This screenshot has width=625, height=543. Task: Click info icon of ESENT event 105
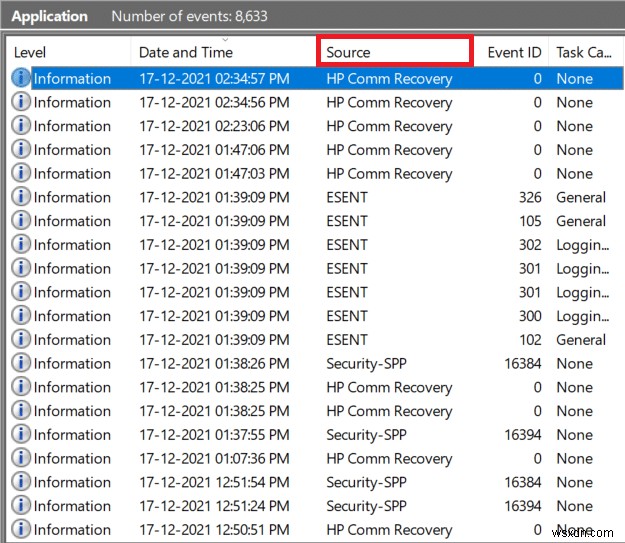21,220
